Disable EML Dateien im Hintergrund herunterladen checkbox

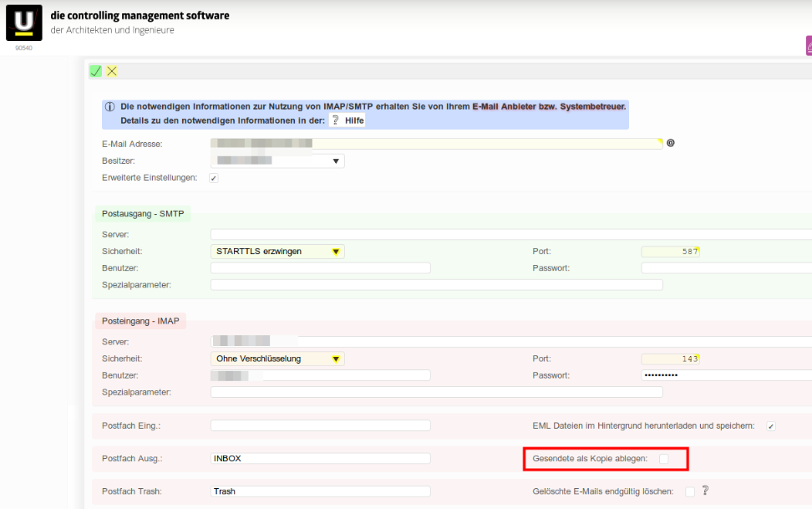coord(771,425)
